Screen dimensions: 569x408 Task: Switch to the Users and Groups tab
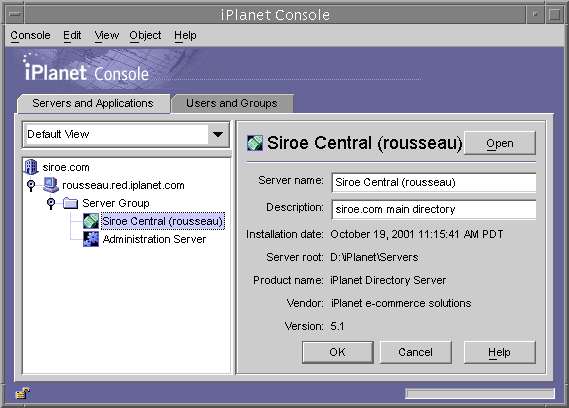232,103
